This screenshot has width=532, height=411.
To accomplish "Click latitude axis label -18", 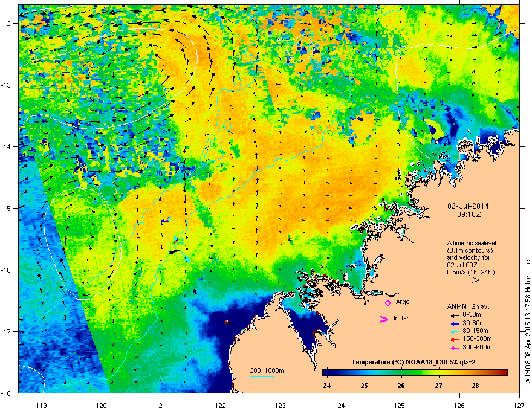I will pos(7,393).
